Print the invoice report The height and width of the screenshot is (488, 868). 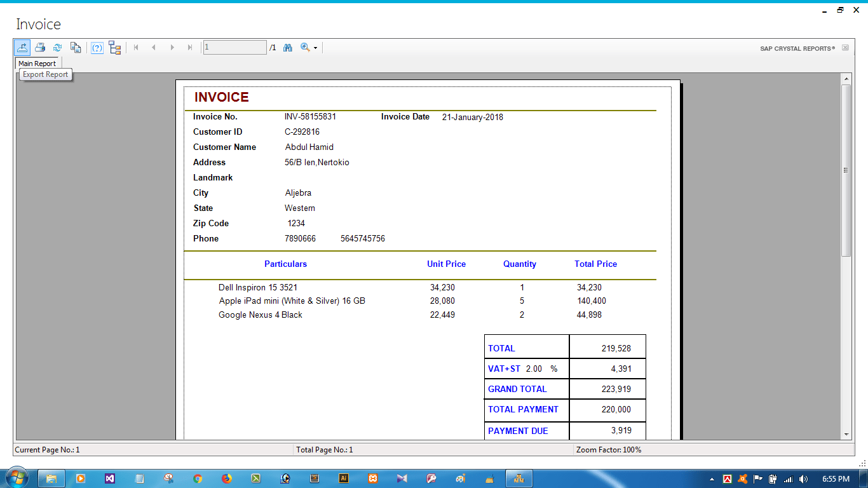tap(40, 48)
